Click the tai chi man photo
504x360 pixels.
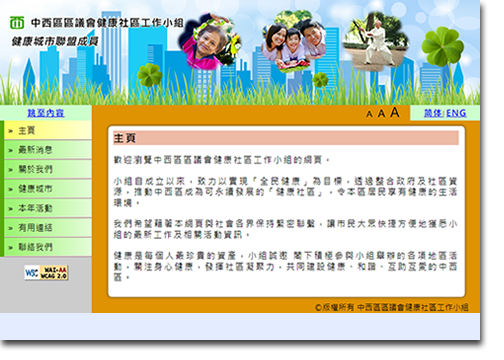376,41
